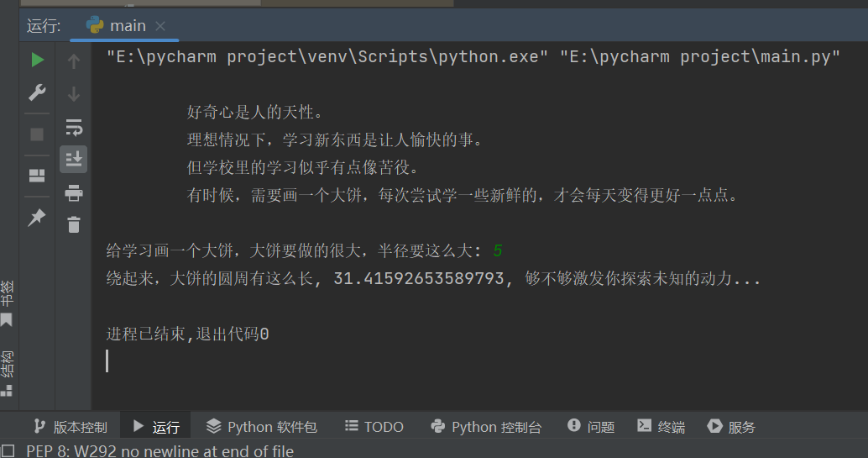Click the up arrow stack trace icon

pos(74,61)
